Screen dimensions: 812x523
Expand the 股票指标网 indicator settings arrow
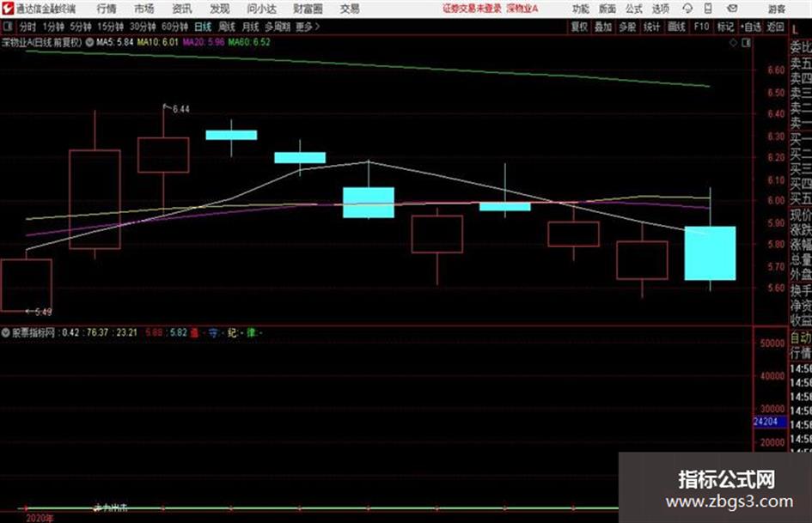6,332
